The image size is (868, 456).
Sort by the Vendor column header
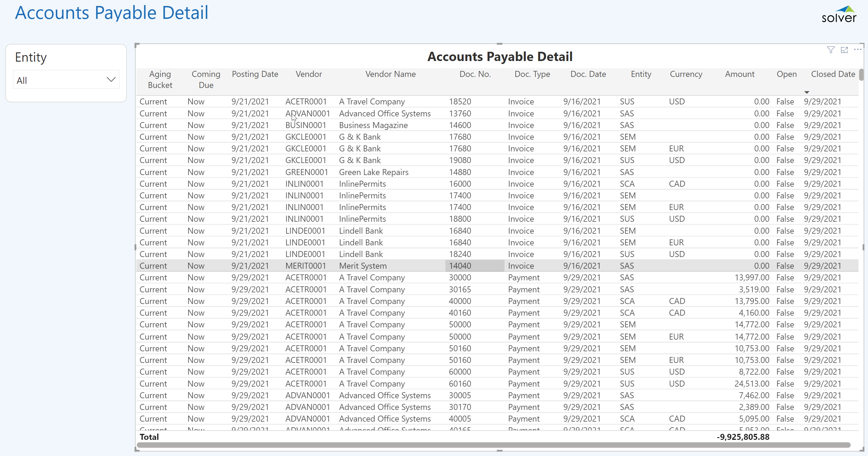[x=309, y=74]
